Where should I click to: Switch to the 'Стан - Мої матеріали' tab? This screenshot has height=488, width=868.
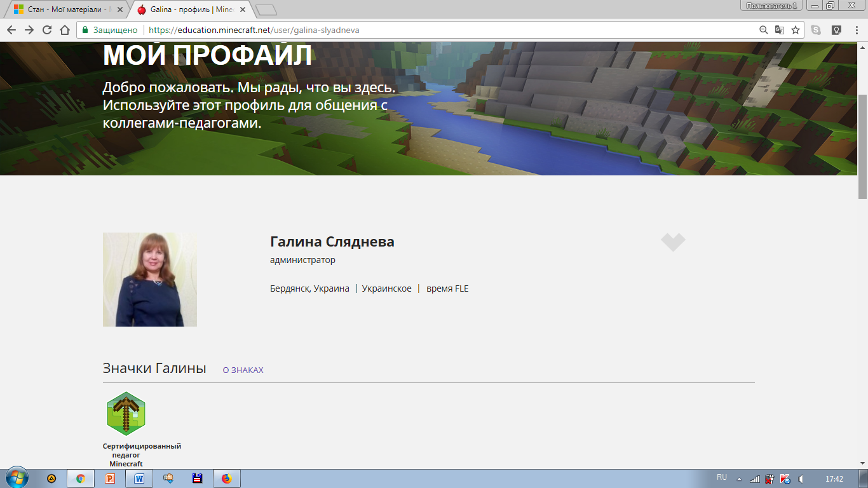[x=65, y=9]
